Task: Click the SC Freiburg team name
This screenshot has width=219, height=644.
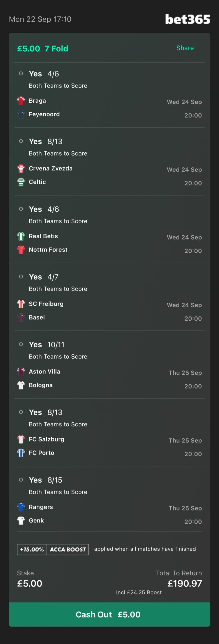Action: coord(46,304)
